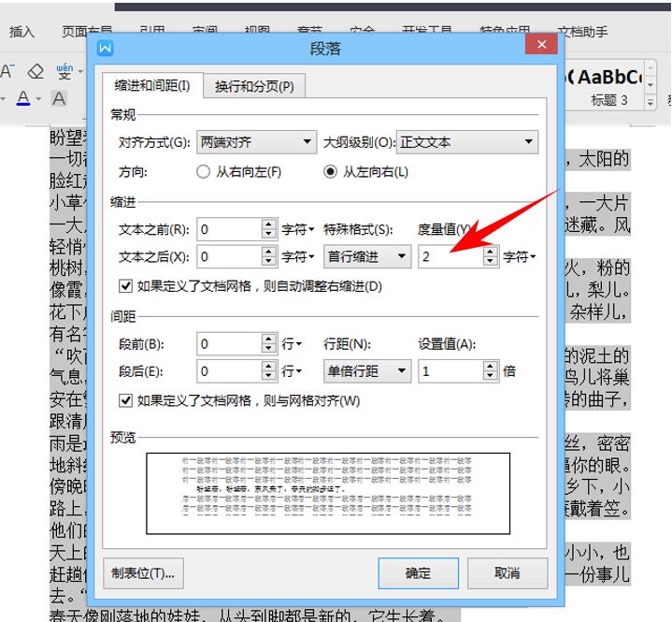Click the 设置值(A) input field showing 1

(x=450, y=371)
